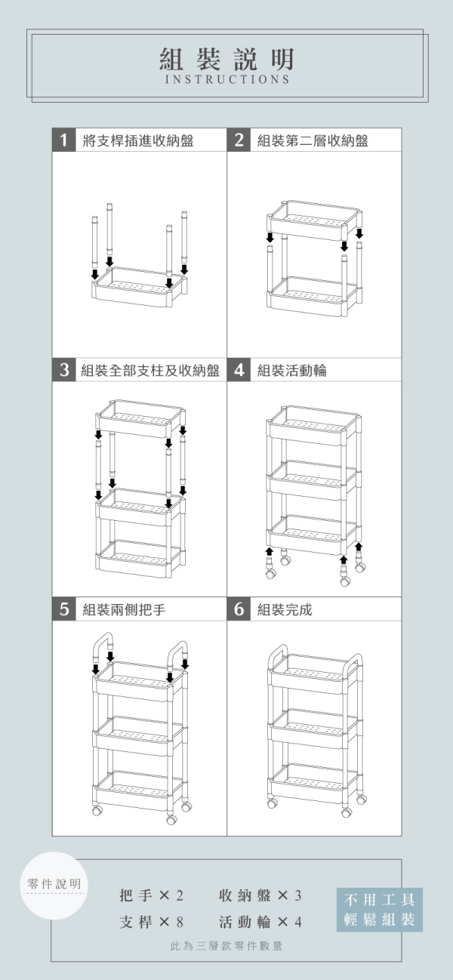Viewport: 453px width, 980px height.
Task: Click the INSTRUCTIONS subtitle text
Action: pos(227,79)
